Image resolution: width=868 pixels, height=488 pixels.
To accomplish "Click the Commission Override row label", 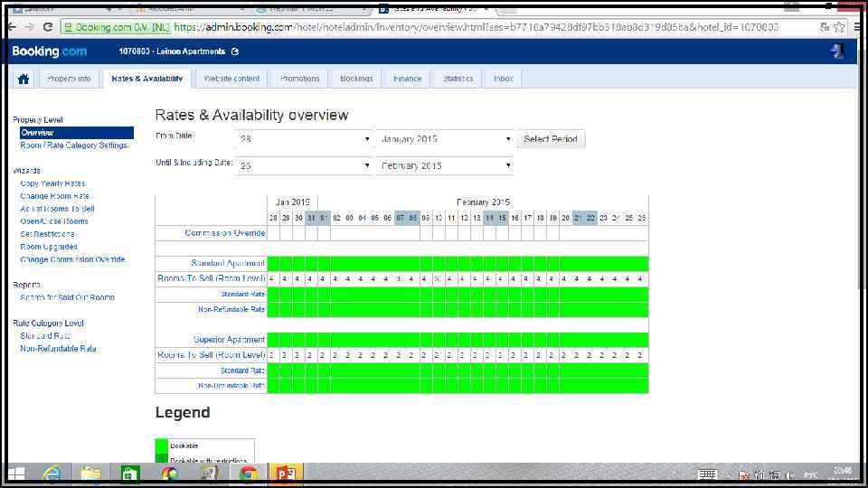I will (225, 233).
